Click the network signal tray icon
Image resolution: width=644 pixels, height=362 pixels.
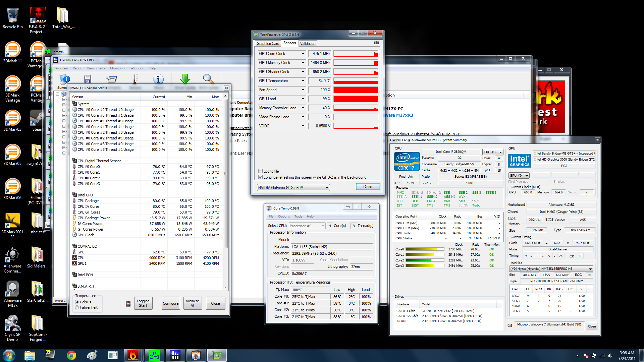tap(602, 356)
